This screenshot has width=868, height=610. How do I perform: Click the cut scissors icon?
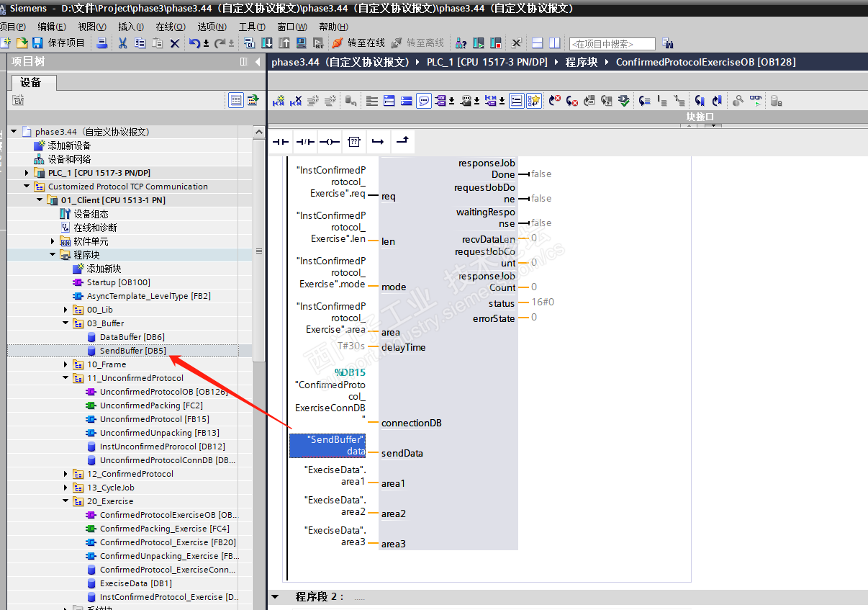122,43
